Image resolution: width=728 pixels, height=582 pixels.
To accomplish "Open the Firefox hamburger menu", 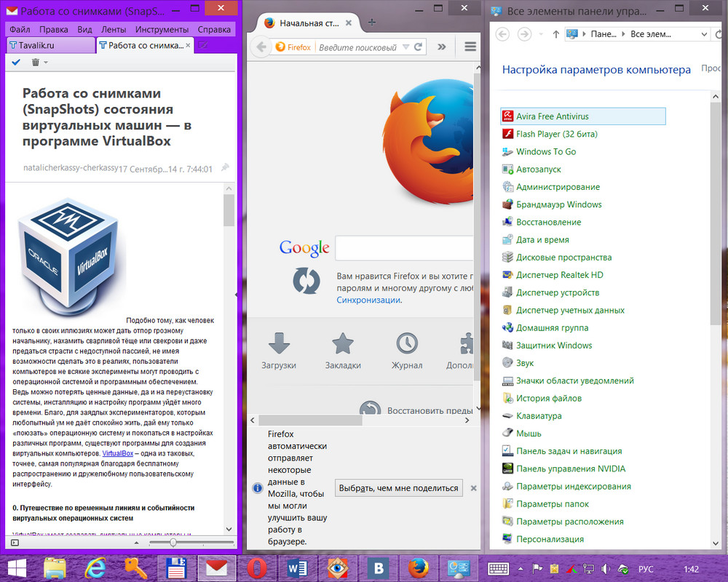I will point(470,47).
